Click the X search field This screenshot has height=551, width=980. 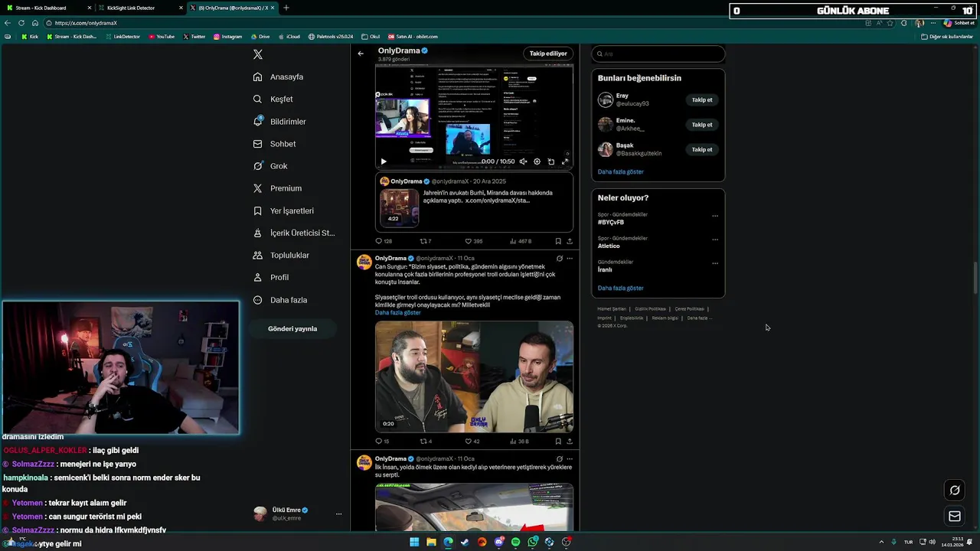point(658,54)
